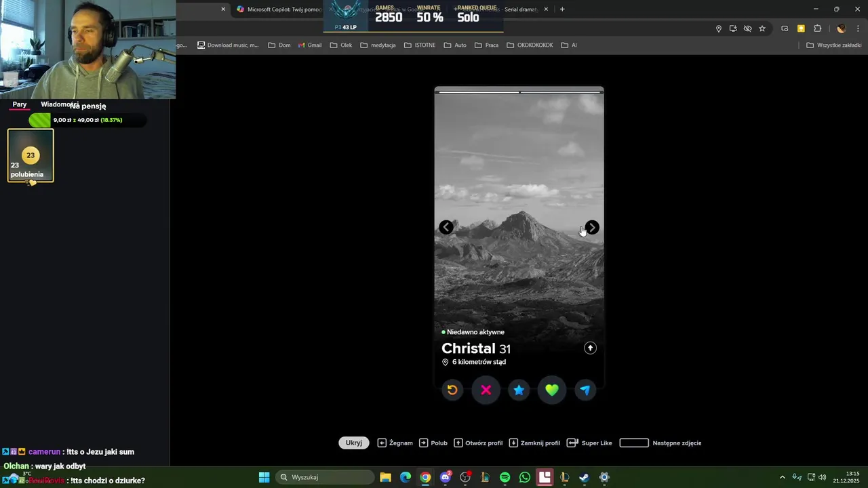Viewport: 868px width, 488px height.
Task: Show hidden system tray icons
Action: [x=782, y=477]
